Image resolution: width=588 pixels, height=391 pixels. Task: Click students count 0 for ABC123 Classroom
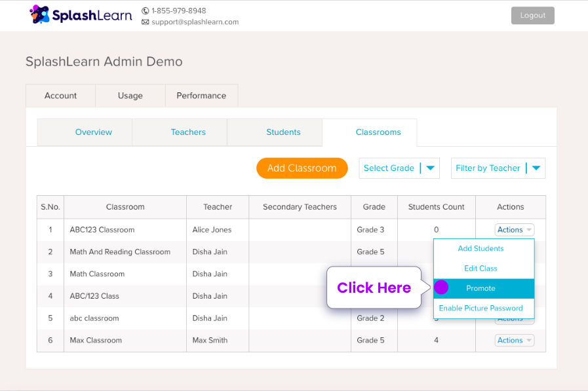[x=436, y=230]
